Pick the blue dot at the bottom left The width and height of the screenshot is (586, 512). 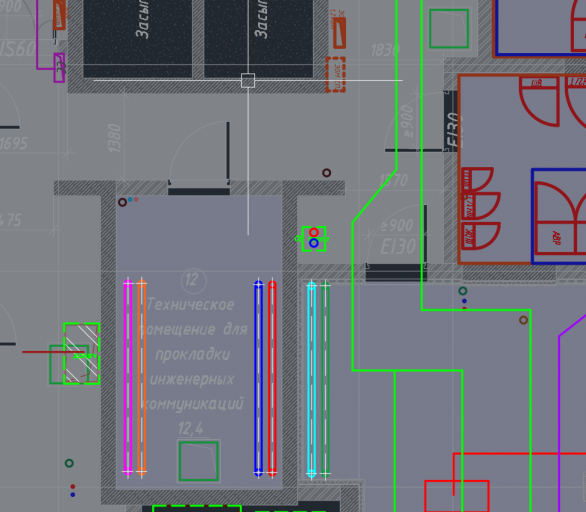point(73,495)
